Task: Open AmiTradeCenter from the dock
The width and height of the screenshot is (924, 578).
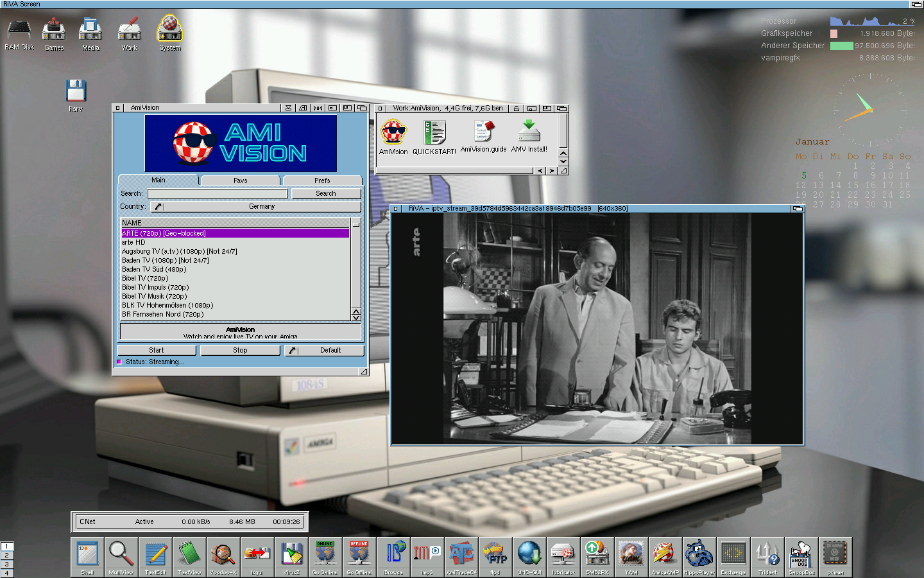Action: [x=461, y=557]
